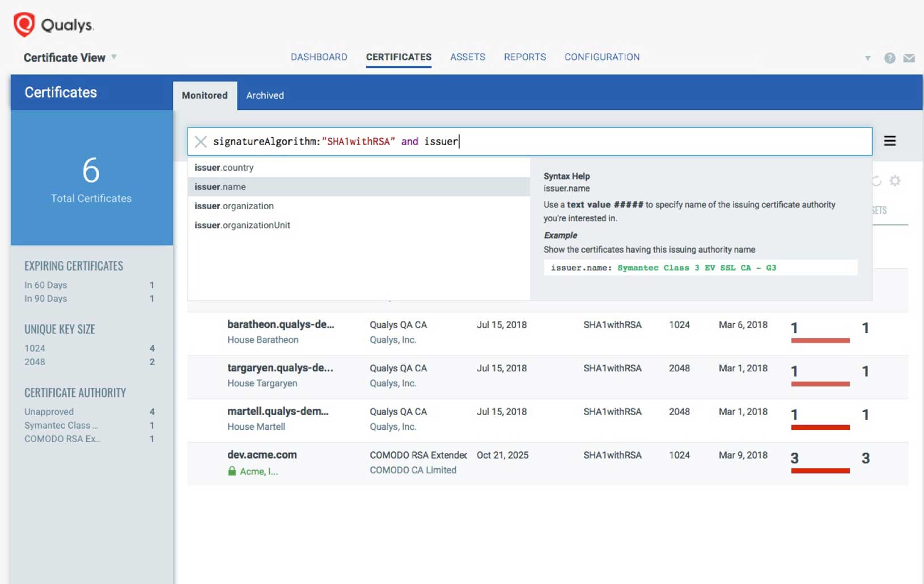Viewport: 924px width, 584px height.
Task: Clear the search query with the X icon
Action: [201, 142]
